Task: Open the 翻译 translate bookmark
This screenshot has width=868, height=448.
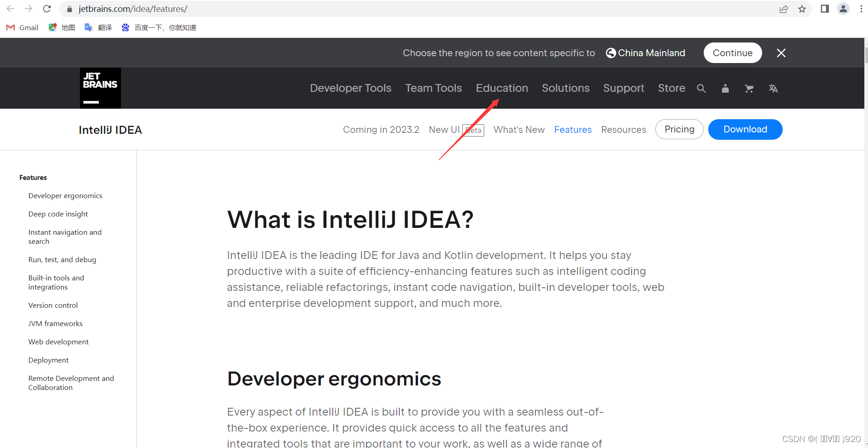Action: click(x=99, y=27)
